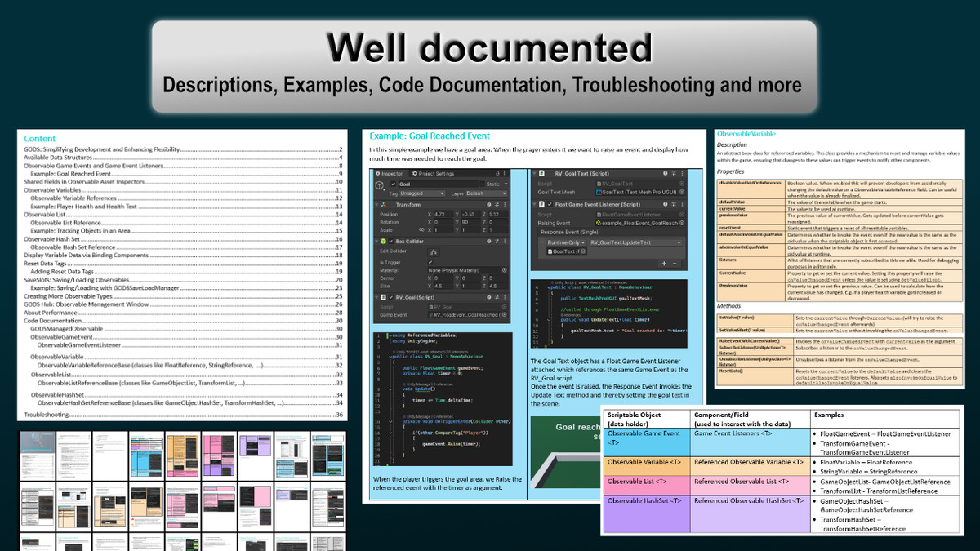Open the Raising Event object picker
Screen dimensions: 980x551
point(682,223)
